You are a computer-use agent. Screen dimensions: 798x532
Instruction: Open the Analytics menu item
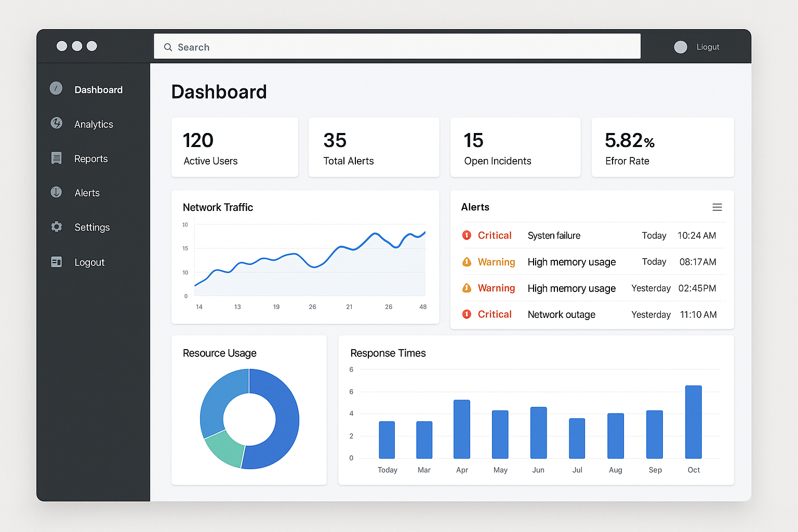[x=94, y=124]
